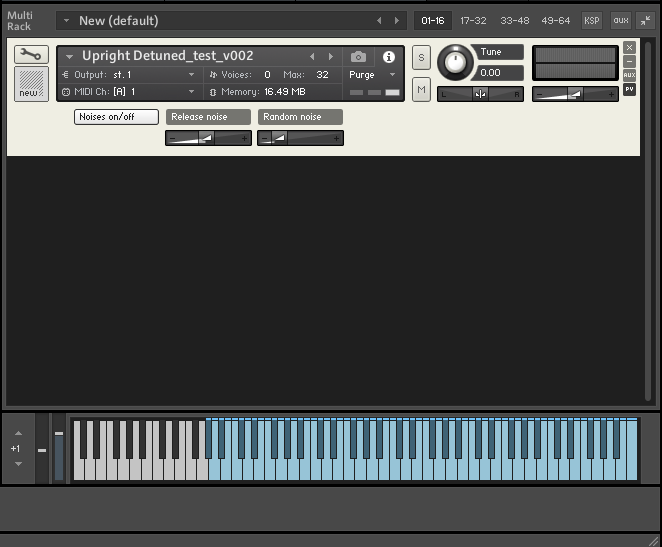Open snapshot view with camera icon
This screenshot has height=547, width=662.
(358, 57)
